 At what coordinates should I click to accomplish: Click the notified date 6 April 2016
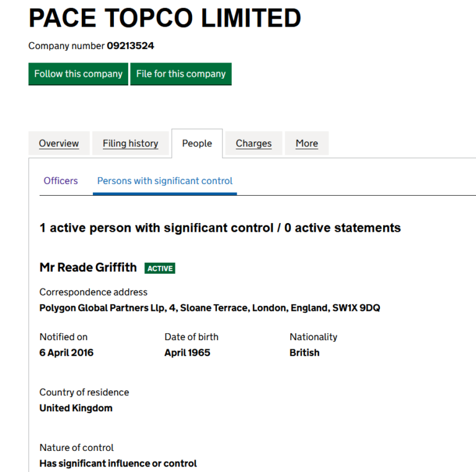click(66, 352)
